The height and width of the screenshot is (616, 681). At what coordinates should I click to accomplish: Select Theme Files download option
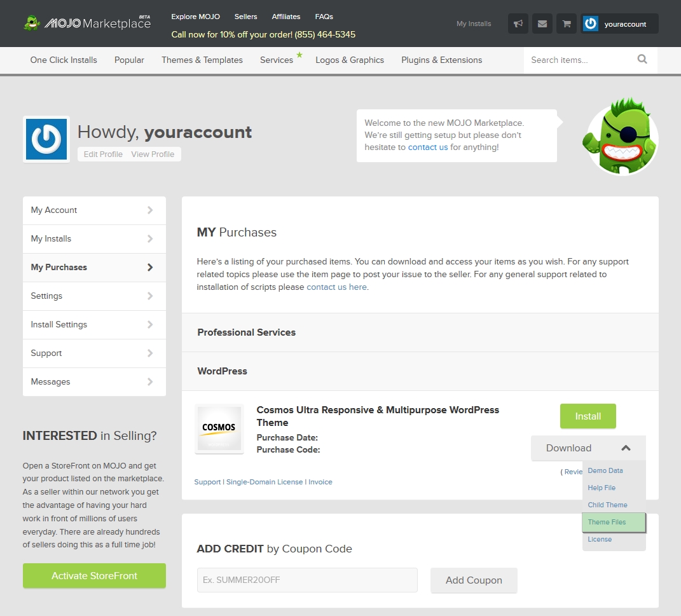614,522
